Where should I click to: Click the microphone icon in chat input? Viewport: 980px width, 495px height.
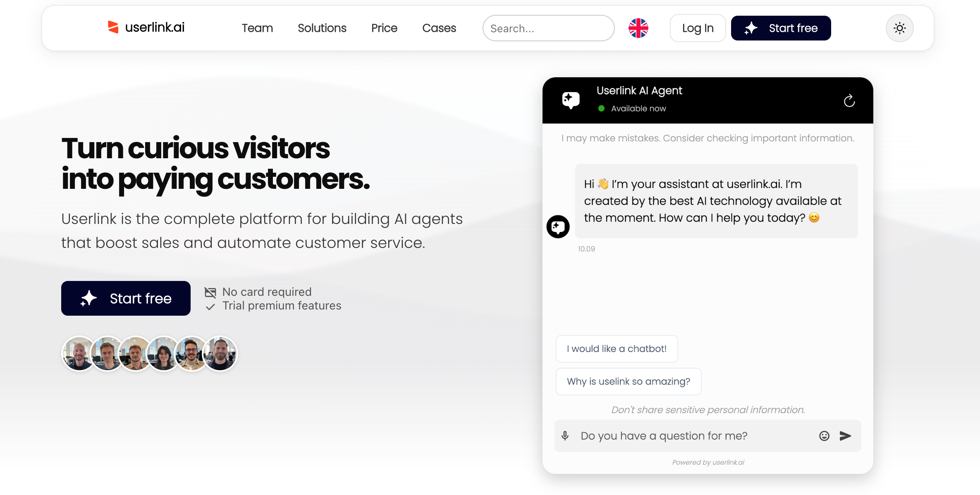click(565, 436)
